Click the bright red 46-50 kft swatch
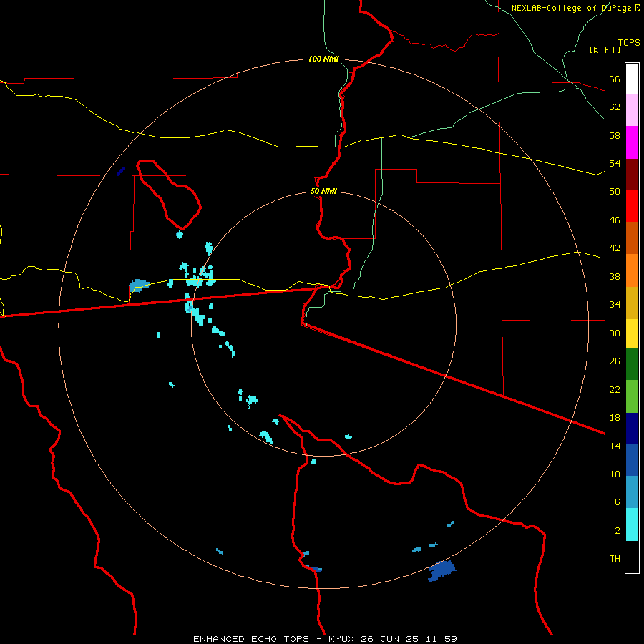Viewport: 644px width, 644px height. click(632, 206)
